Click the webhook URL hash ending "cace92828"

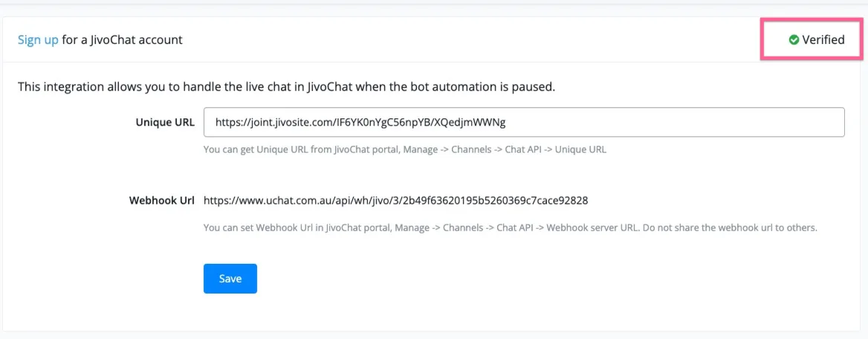pos(563,201)
